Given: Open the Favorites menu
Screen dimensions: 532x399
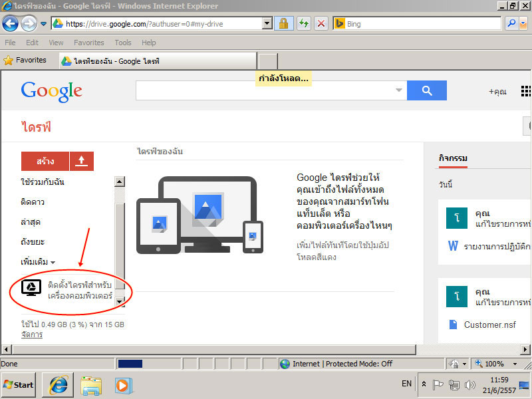Looking at the screenshot, I should click(x=89, y=43).
